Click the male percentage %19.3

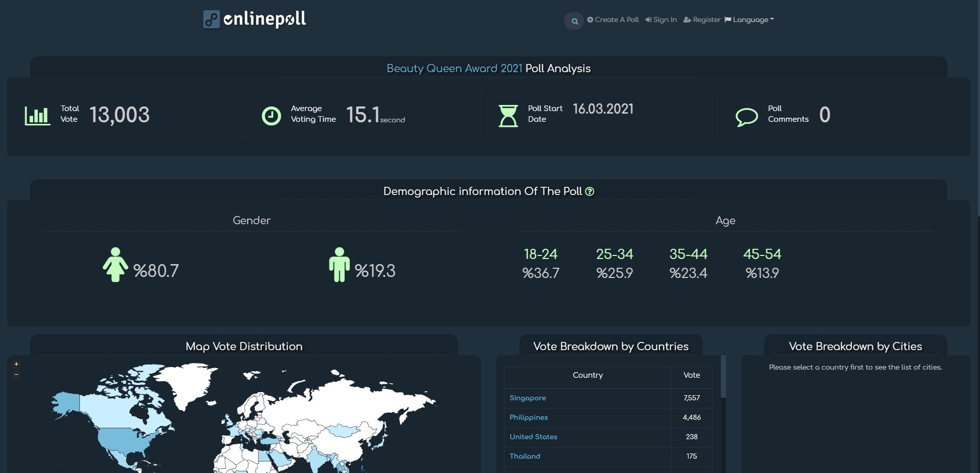click(x=375, y=270)
